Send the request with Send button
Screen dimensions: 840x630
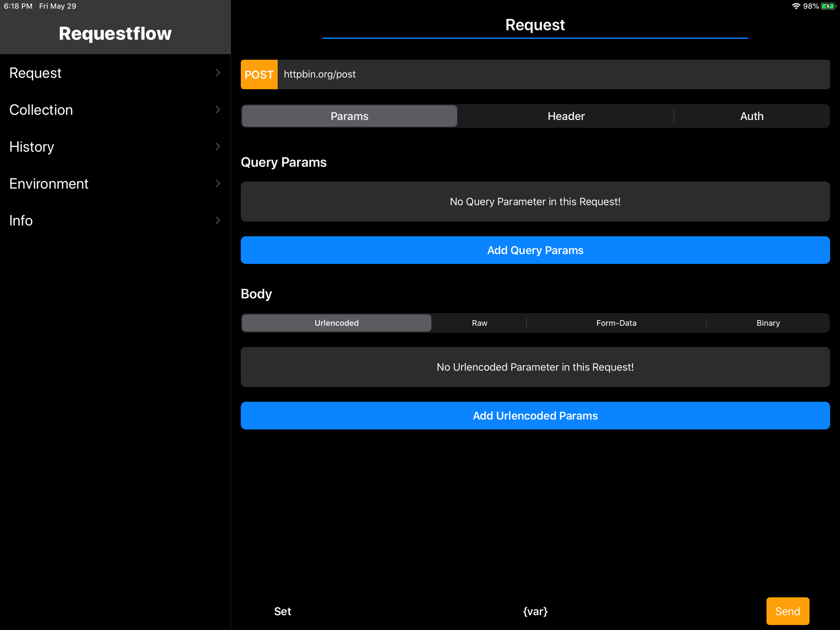pos(787,611)
